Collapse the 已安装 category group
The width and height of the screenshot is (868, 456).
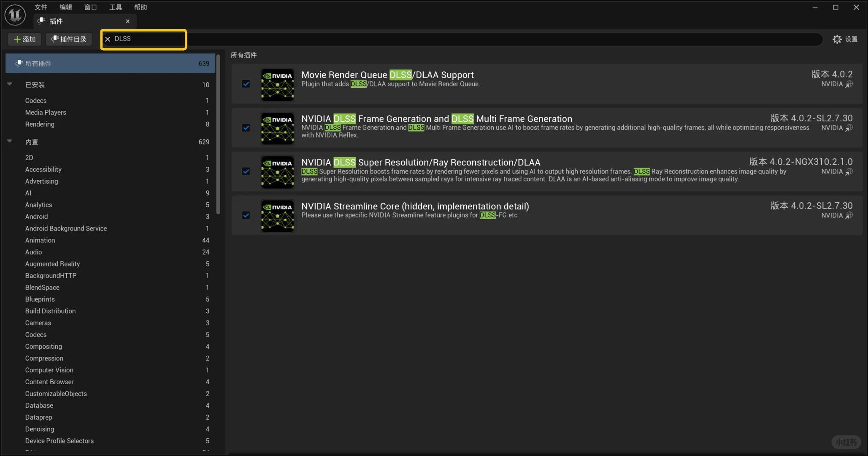9,84
